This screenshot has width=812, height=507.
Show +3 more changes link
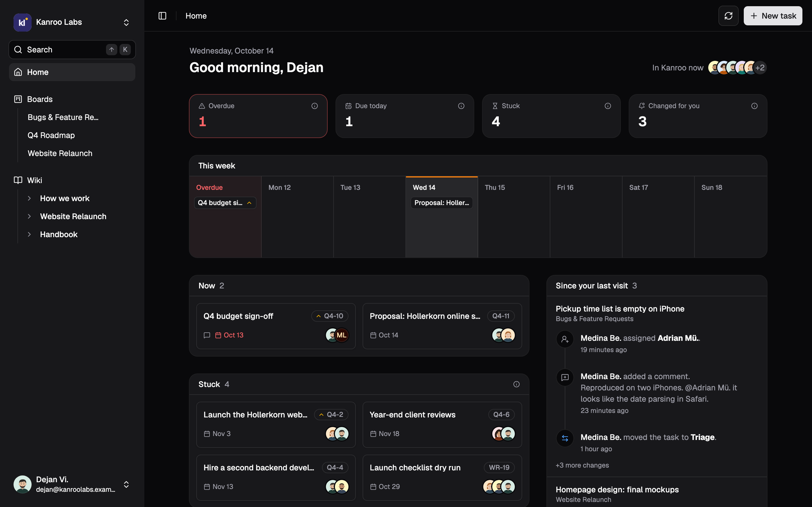(582, 465)
